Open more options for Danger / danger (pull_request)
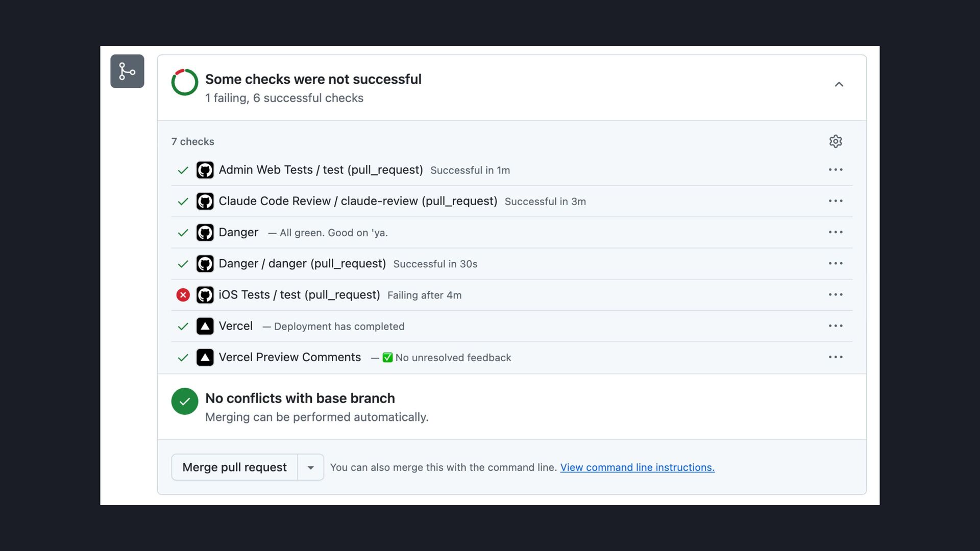 (836, 263)
